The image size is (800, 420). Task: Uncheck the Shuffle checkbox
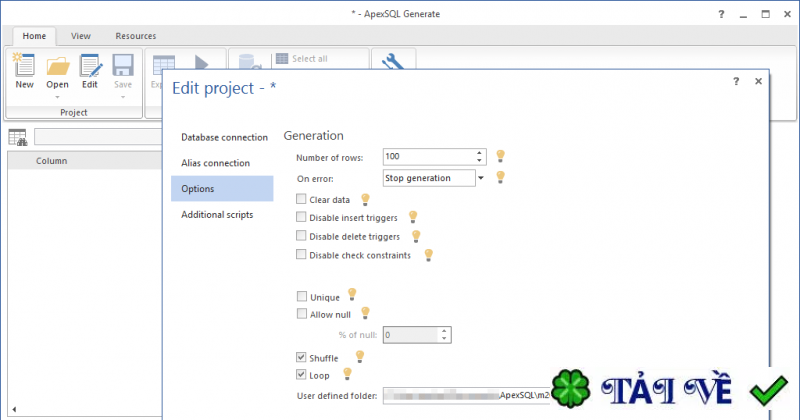click(302, 357)
